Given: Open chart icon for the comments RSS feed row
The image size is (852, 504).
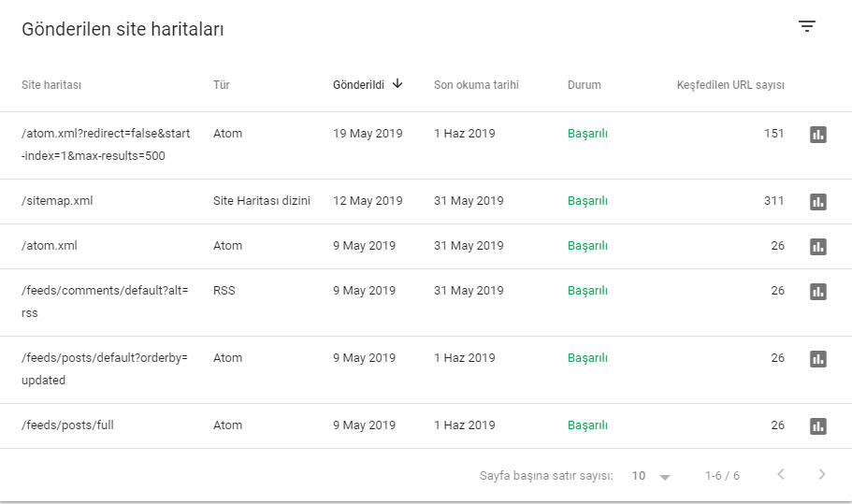Looking at the screenshot, I should pyautogui.click(x=817, y=292).
